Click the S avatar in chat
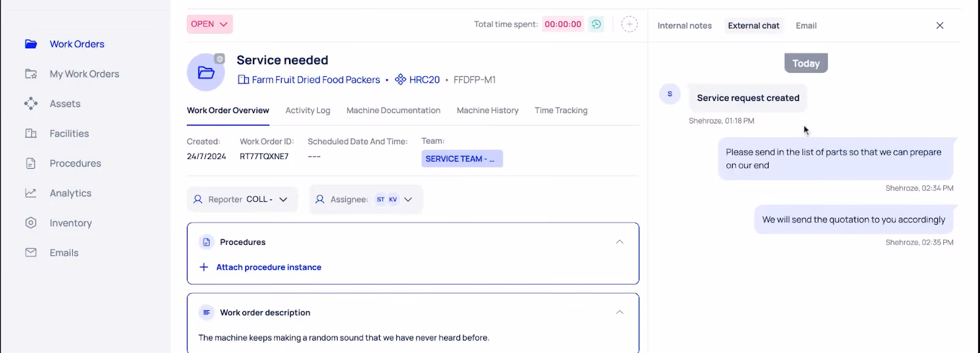 pos(670,94)
